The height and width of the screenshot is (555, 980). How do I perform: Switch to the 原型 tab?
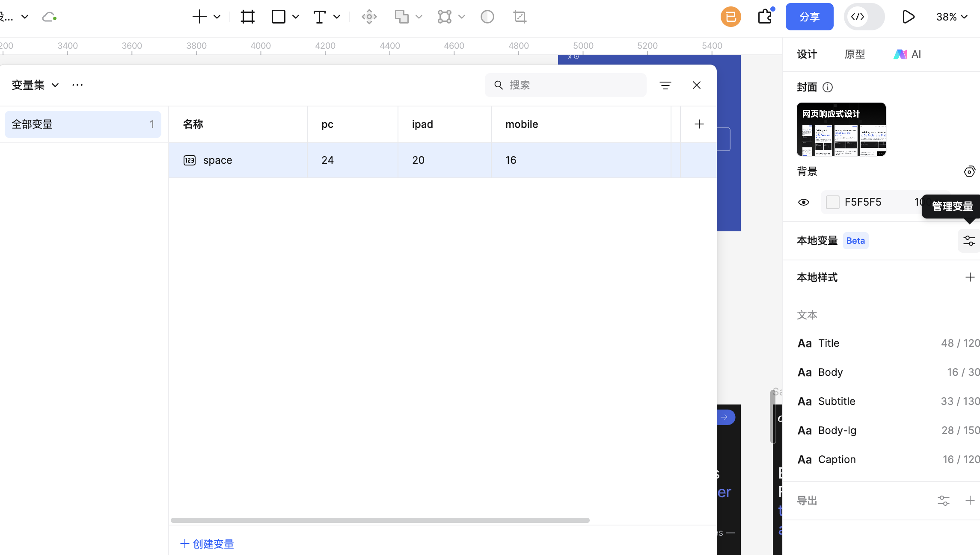click(x=855, y=54)
